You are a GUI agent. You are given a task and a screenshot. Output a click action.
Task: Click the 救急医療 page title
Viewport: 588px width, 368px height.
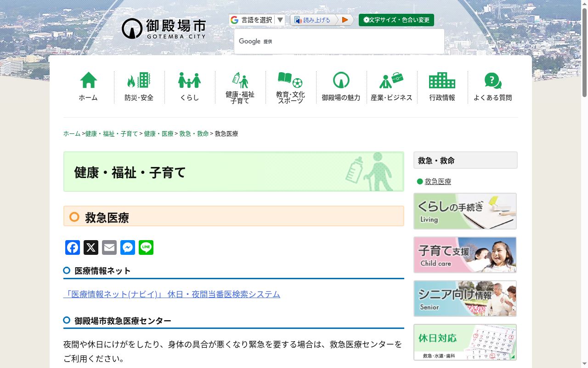click(107, 218)
